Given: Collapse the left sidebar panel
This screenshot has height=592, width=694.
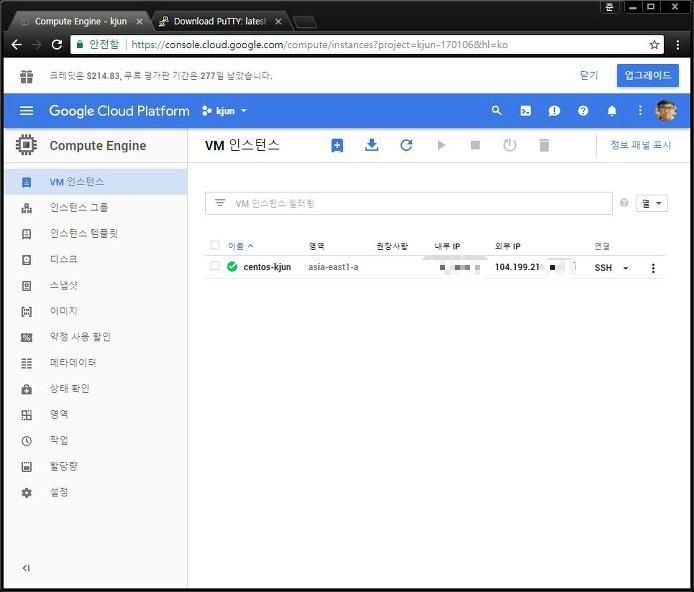Looking at the screenshot, I should [26, 568].
